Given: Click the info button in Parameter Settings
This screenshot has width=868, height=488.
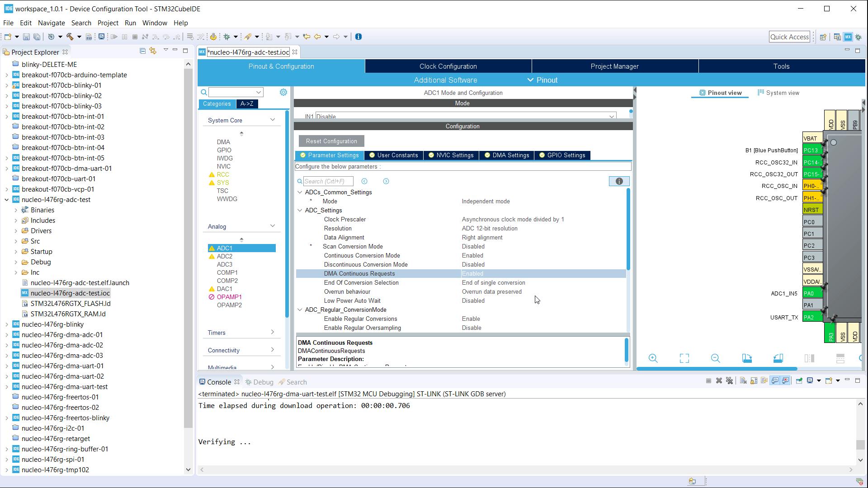Looking at the screenshot, I should [x=619, y=181].
